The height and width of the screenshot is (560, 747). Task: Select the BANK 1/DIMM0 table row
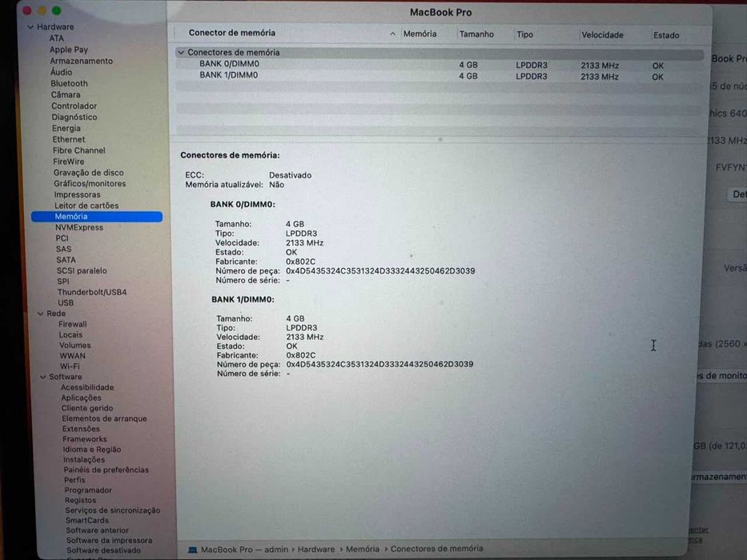click(x=440, y=76)
